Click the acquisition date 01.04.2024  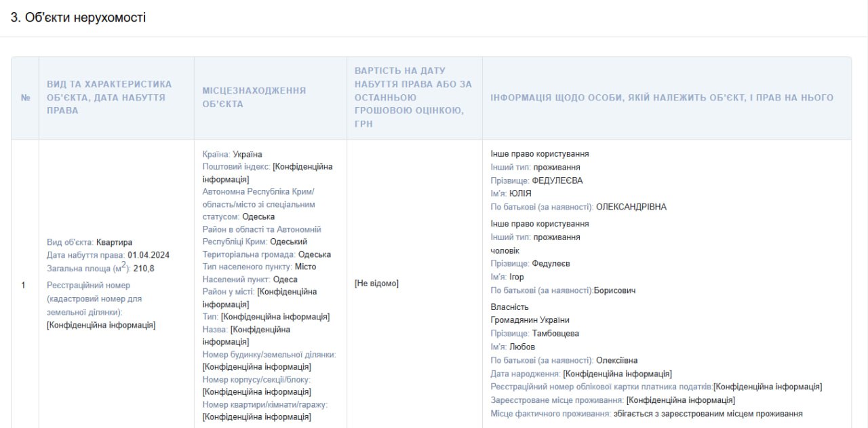[148, 255]
